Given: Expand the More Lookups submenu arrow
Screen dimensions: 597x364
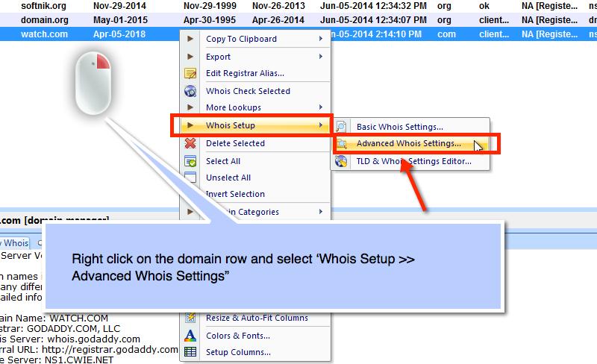Looking at the screenshot, I should pyautogui.click(x=321, y=107).
